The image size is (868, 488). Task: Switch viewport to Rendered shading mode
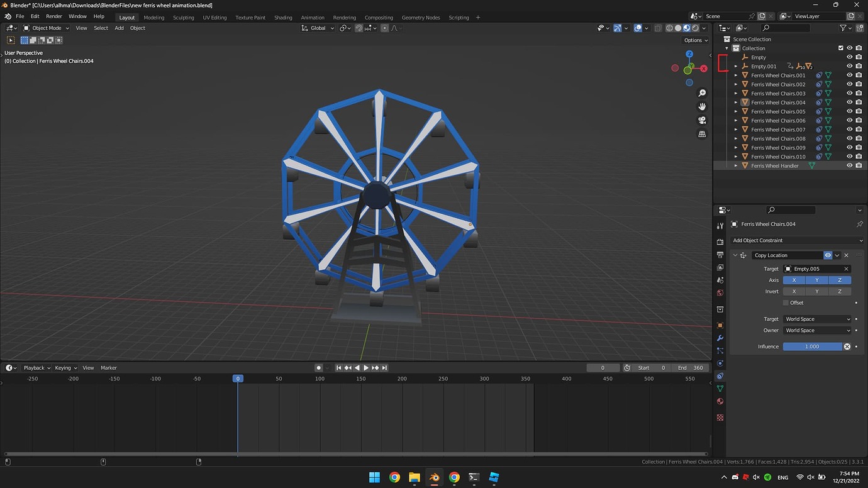click(695, 28)
